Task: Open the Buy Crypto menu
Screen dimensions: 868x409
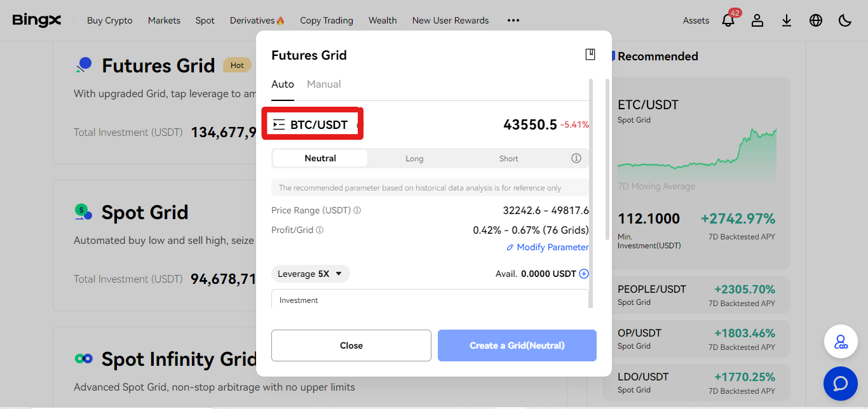Action: [x=110, y=20]
